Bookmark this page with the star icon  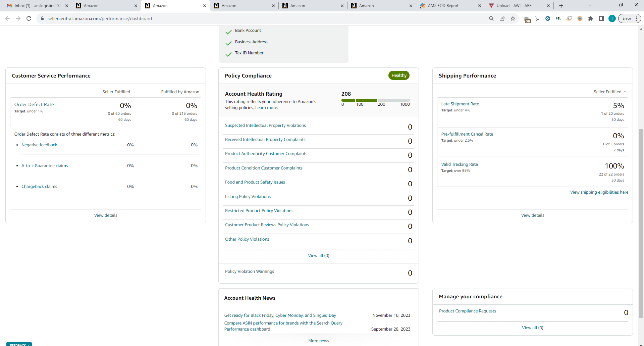[513, 18]
